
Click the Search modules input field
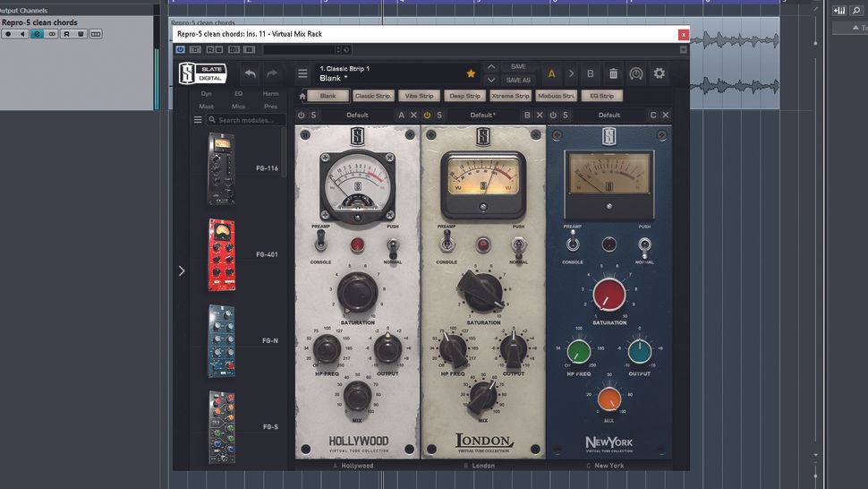[x=246, y=120]
